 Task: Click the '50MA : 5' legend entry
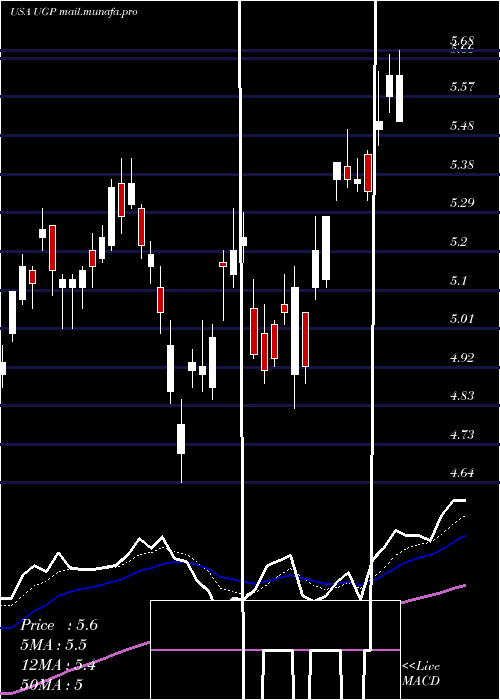52,685
